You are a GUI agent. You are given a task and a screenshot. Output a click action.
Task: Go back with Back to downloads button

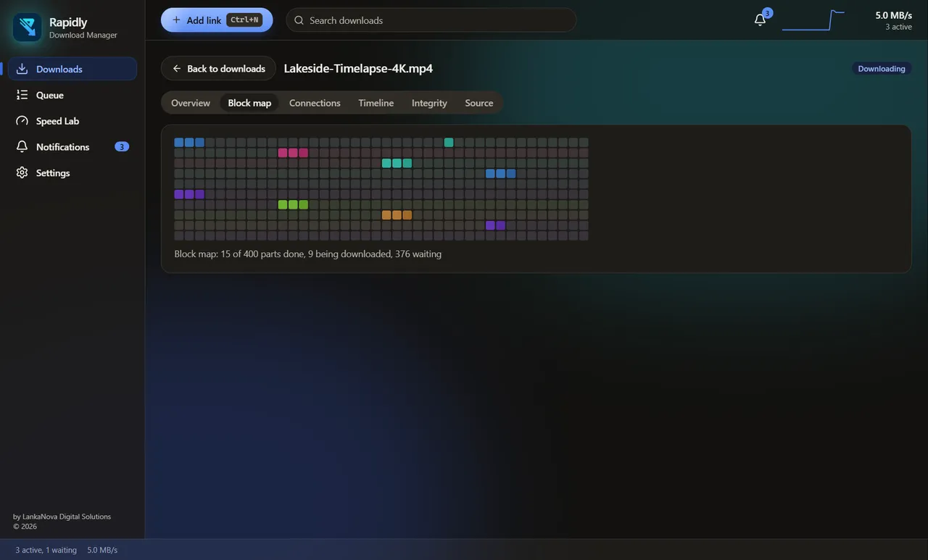coord(218,69)
